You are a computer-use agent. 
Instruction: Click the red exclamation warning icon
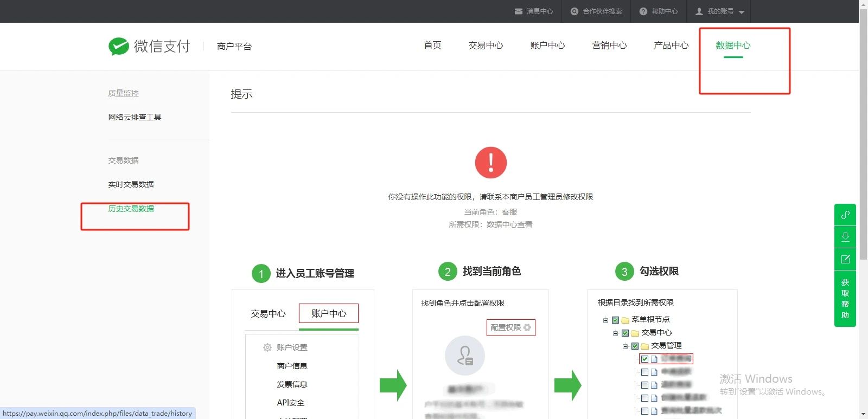491,163
